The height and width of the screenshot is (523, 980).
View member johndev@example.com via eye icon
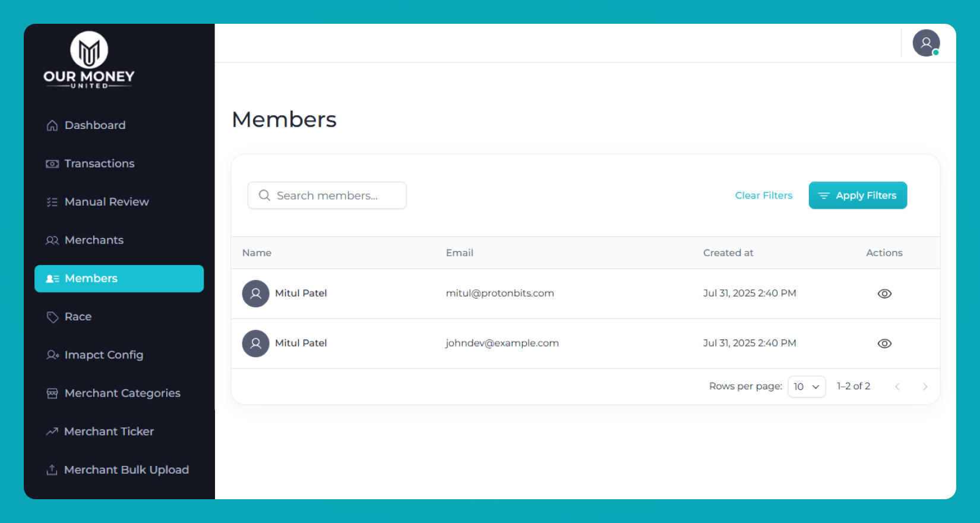click(x=884, y=344)
